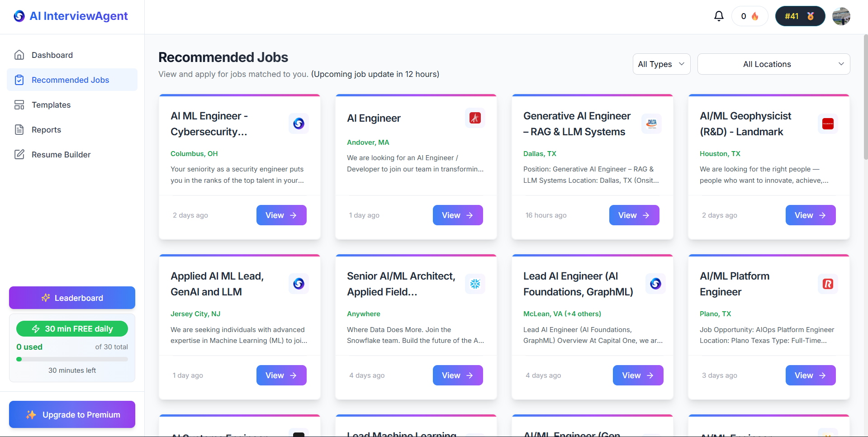868x437 pixels.
Task: Click the free minutes usage progress bar
Action: click(x=72, y=359)
